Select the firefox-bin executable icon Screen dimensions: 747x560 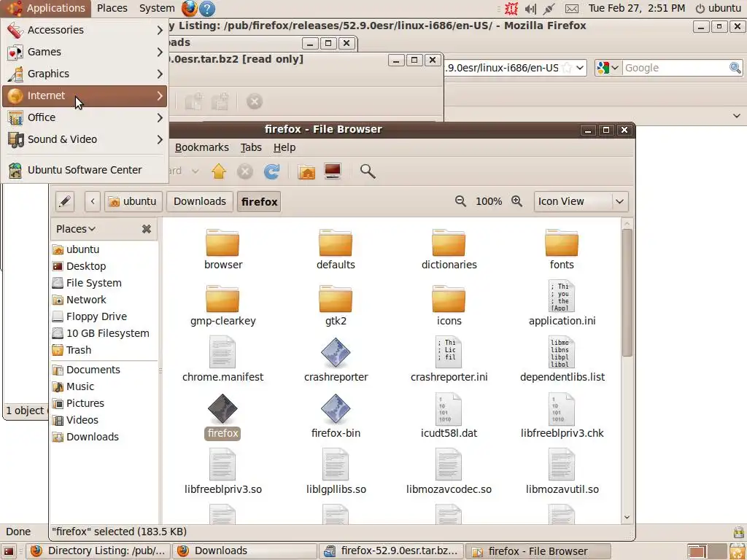tap(336, 408)
